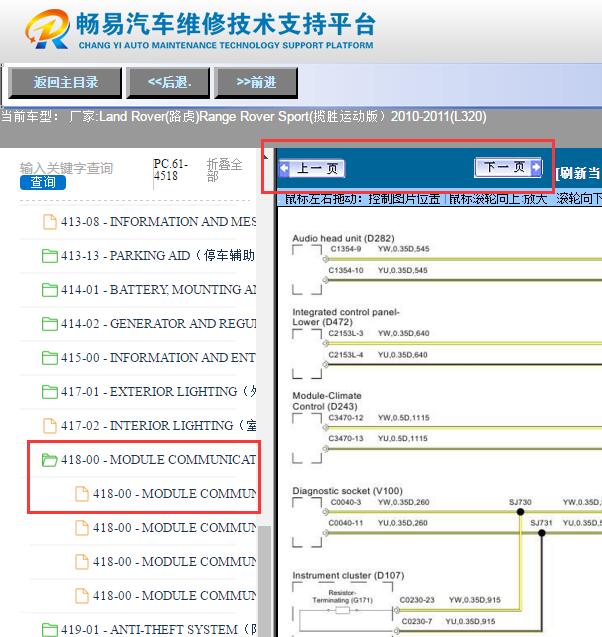Click the 返回主目录 button
This screenshot has height=637, width=602.
[65, 83]
